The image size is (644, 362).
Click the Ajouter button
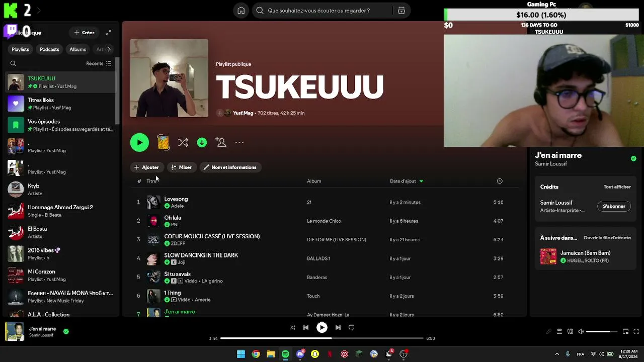[x=146, y=167]
